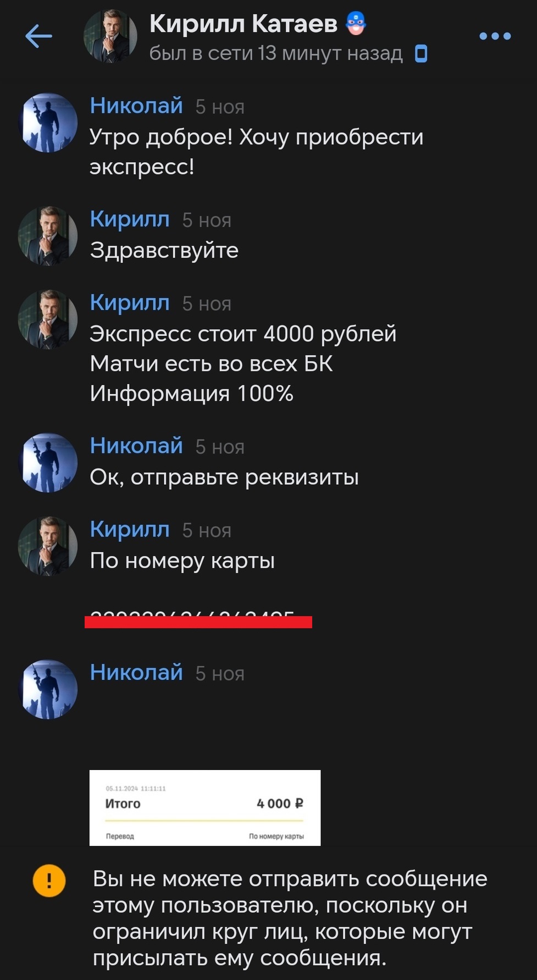This screenshot has height=980, width=537.
Task: Select the message 'Утро доброе! Хочу приобрести экспресс!'
Action: pyautogui.click(x=257, y=152)
